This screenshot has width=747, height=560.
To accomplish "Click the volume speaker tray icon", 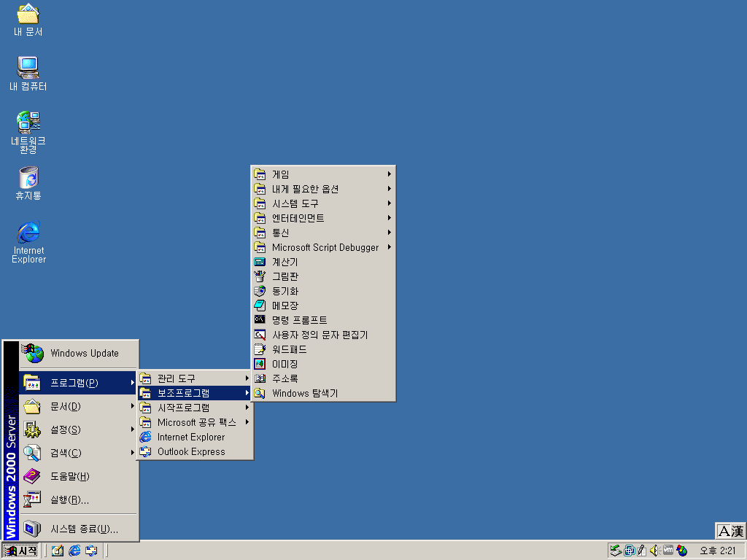I will tap(654, 551).
